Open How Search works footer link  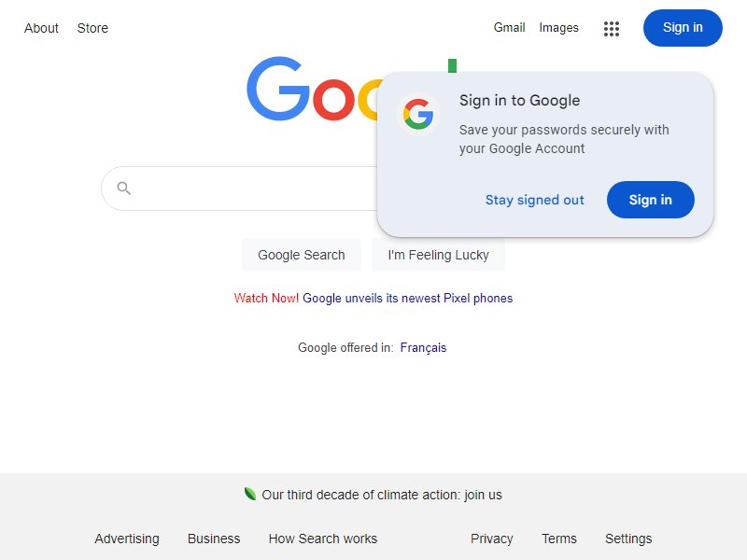coord(322,539)
